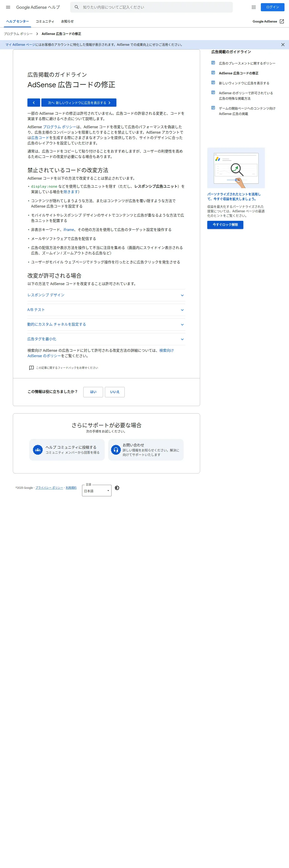Open プライバシー ポリシー footer link
The height and width of the screenshot is (868, 289).
coord(49,488)
